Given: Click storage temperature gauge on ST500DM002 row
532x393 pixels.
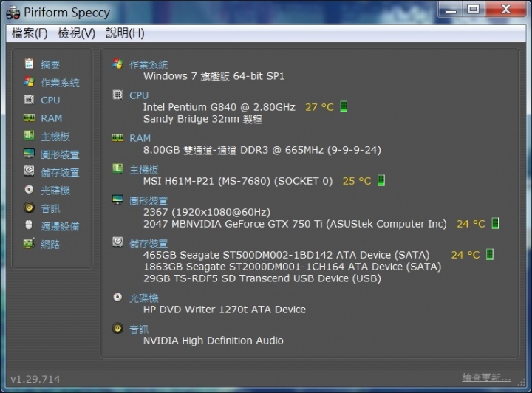Looking at the screenshot, I should [x=490, y=254].
